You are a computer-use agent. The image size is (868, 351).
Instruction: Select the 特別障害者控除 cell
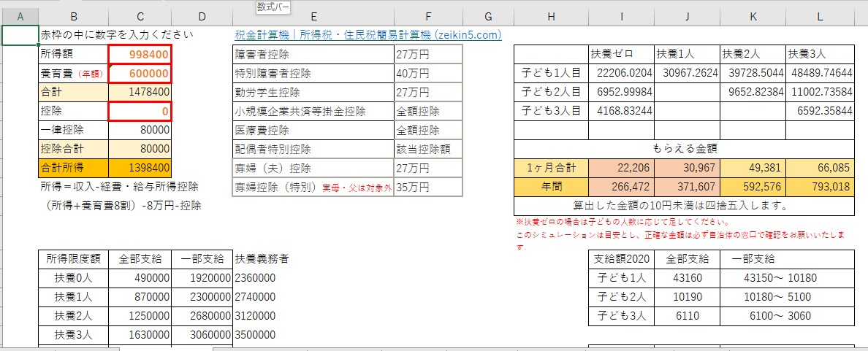click(313, 73)
